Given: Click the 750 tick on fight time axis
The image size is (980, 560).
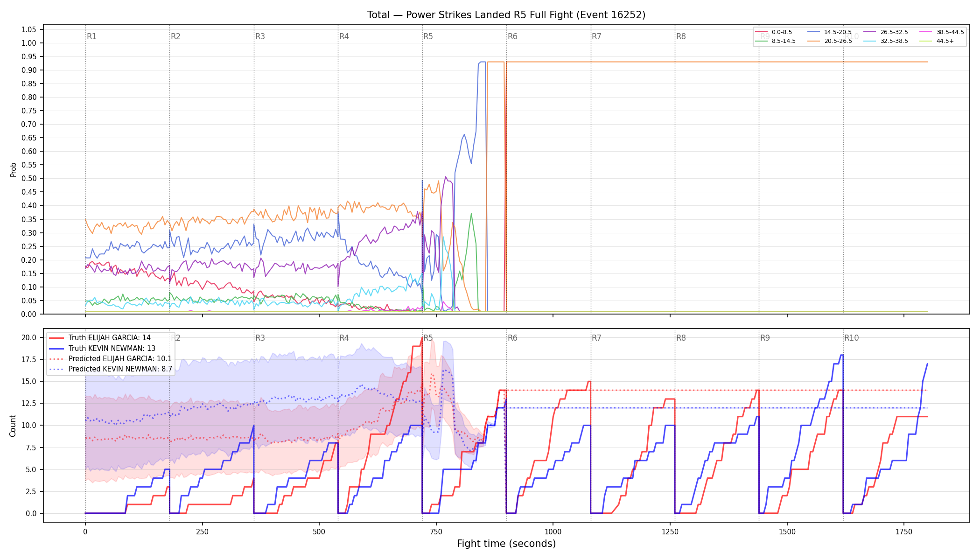Looking at the screenshot, I should [x=436, y=532].
